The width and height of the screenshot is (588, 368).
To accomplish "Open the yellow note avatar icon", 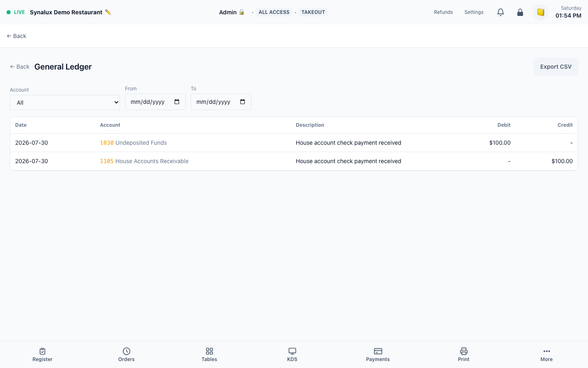I will point(541,12).
